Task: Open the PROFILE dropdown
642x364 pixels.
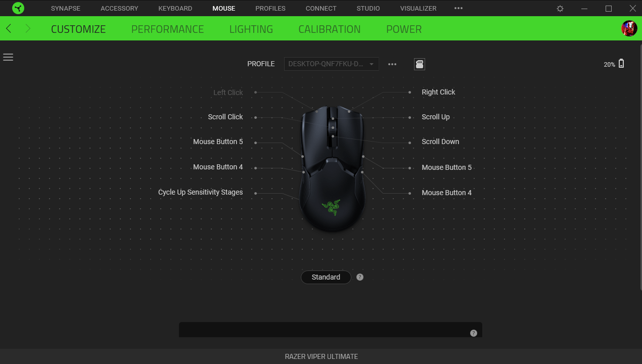Action: [331, 64]
